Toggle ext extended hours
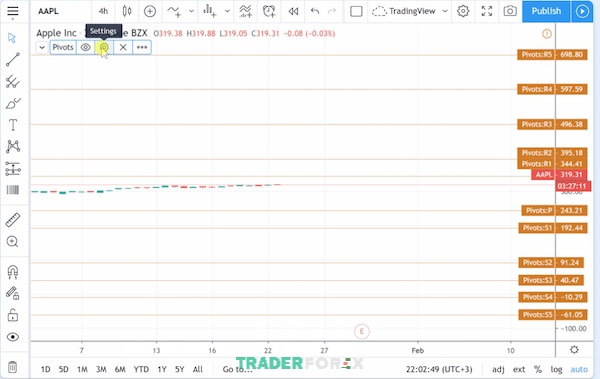 [x=519, y=369]
